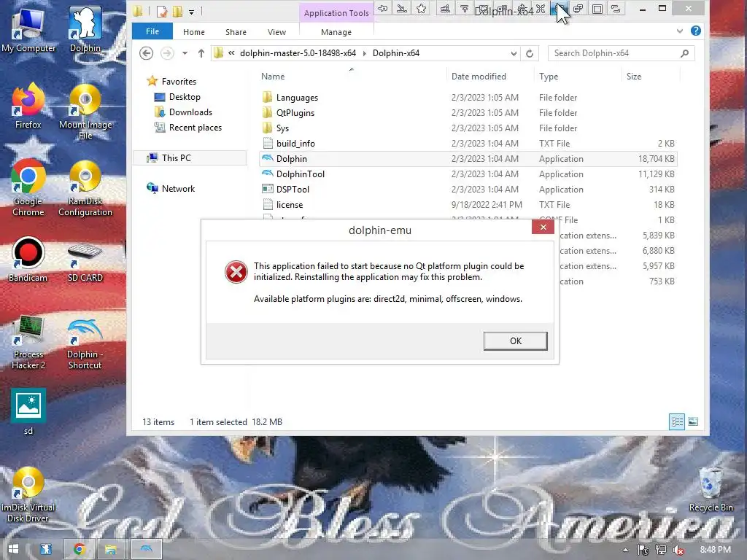The height and width of the screenshot is (560, 747).
Task: Open My Computer desktop icon
Action: [x=28, y=30]
